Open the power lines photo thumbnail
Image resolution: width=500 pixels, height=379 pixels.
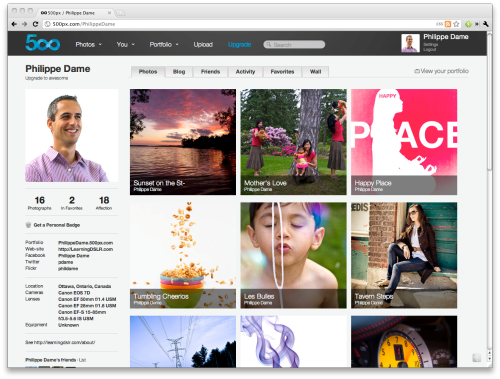[x=183, y=342]
